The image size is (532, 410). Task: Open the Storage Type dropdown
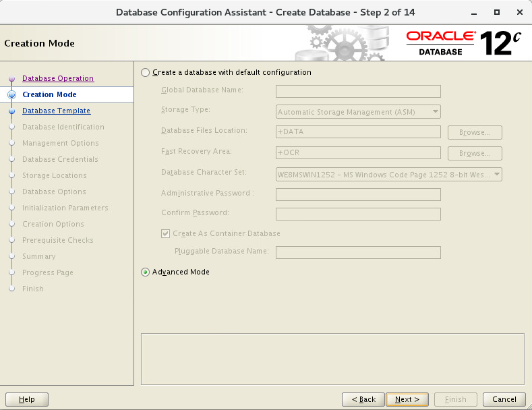pyautogui.click(x=358, y=112)
